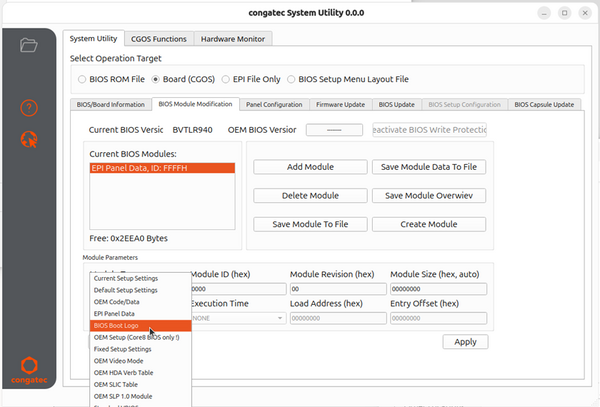Open the Firmware Update tab
The width and height of the screenshot is (600, 407).
342,104
